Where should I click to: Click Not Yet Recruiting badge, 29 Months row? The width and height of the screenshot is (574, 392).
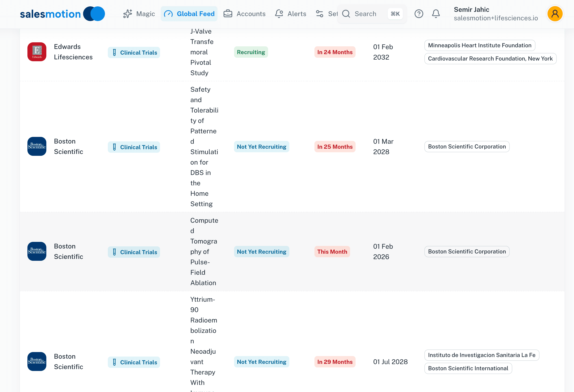pos(261,362)
